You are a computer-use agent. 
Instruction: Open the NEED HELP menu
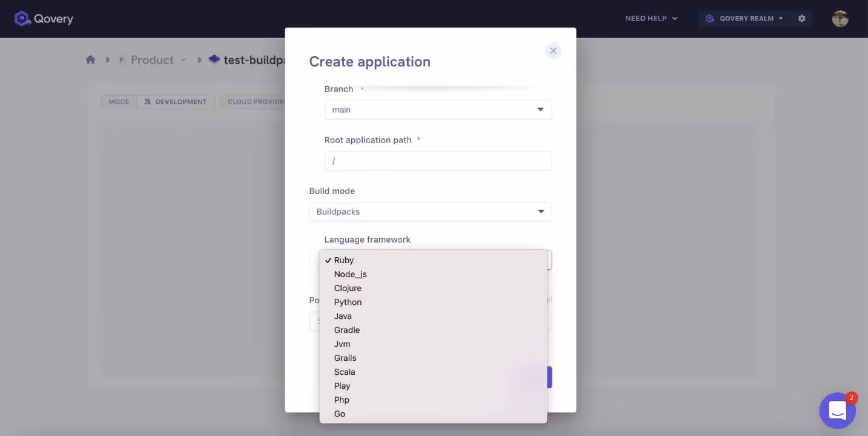[x=651, y=19]
